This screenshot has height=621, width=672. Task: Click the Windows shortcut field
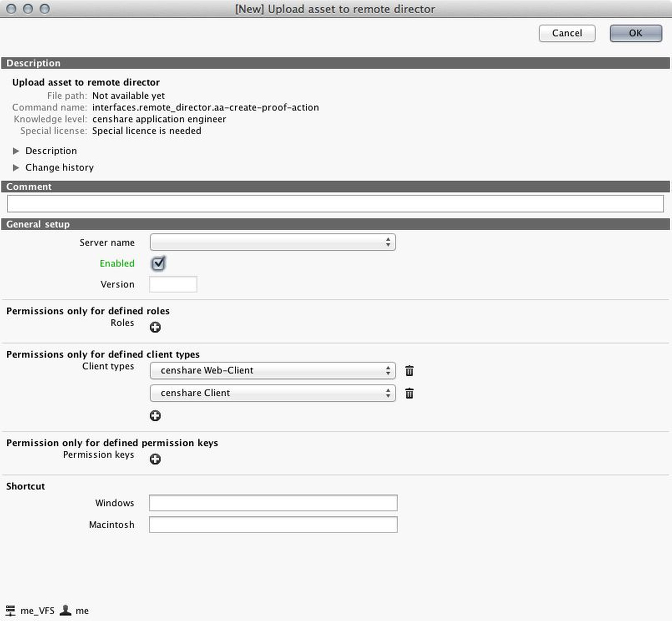273,503
